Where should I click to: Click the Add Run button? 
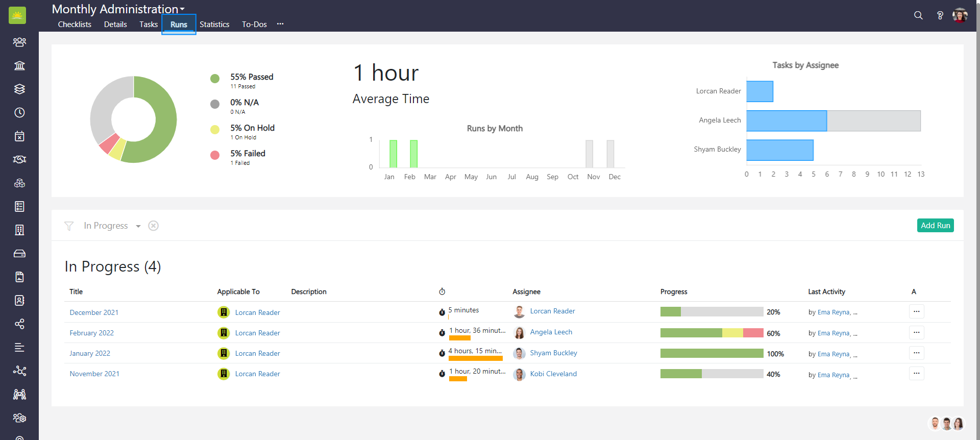(935, 226)
